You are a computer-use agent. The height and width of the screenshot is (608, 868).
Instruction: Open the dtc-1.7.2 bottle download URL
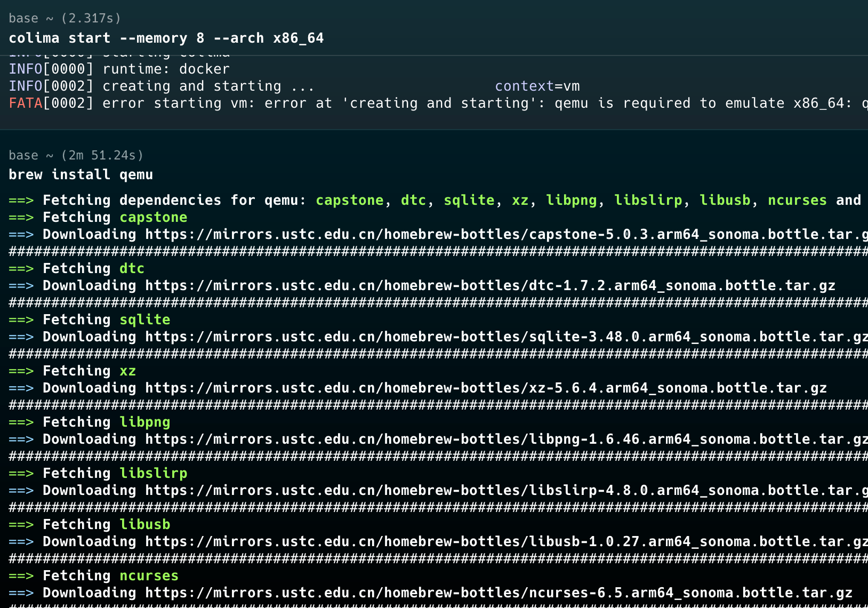[491, 285]
